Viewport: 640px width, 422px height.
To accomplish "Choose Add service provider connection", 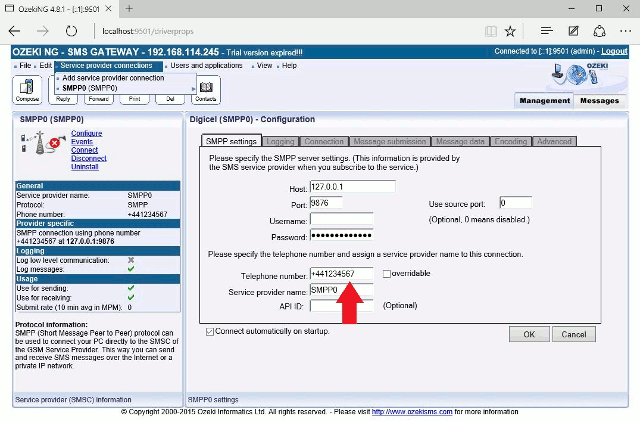I will (x=113, y=78).
